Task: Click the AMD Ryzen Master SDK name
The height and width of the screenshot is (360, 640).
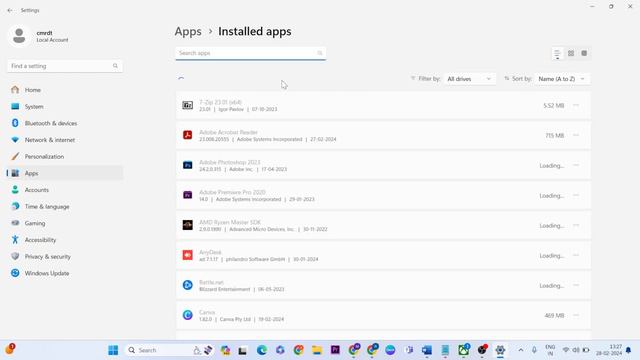Action: pos(230,222)
